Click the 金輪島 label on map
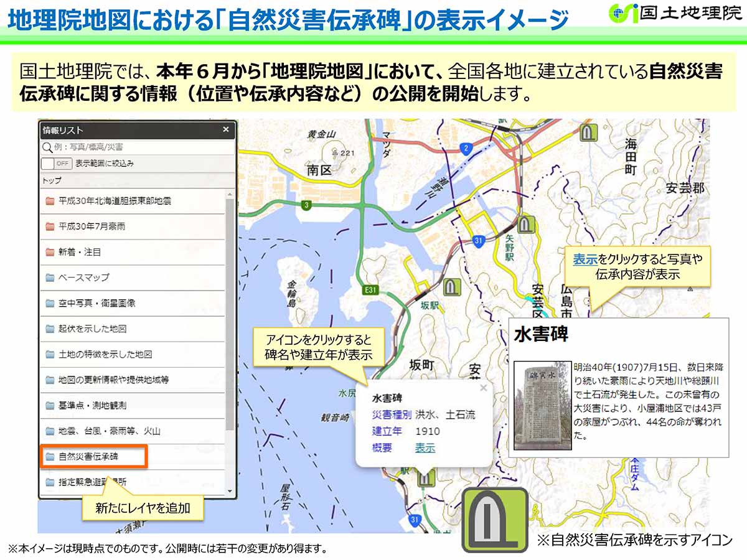The image size is (747, 560). coord(292,295)
